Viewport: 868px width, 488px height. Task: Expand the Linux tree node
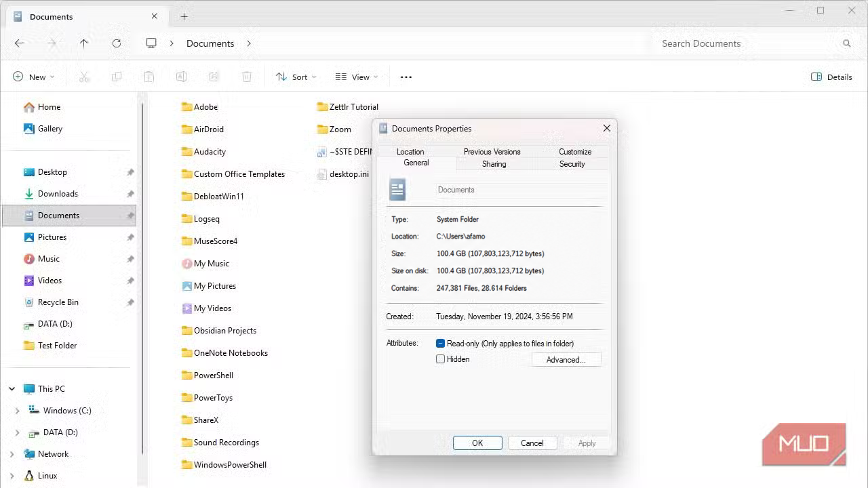(12, 476)
